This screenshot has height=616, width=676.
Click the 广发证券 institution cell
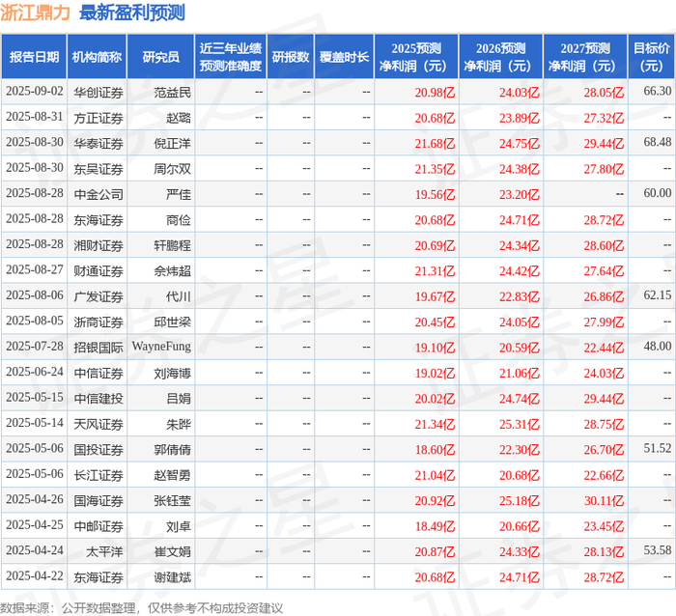99,296
